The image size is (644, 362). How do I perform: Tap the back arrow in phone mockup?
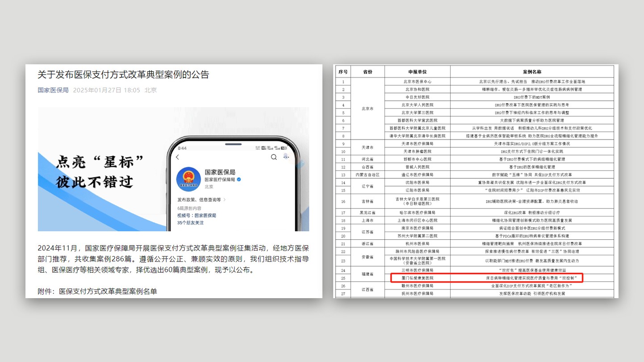tap(178, 157)
